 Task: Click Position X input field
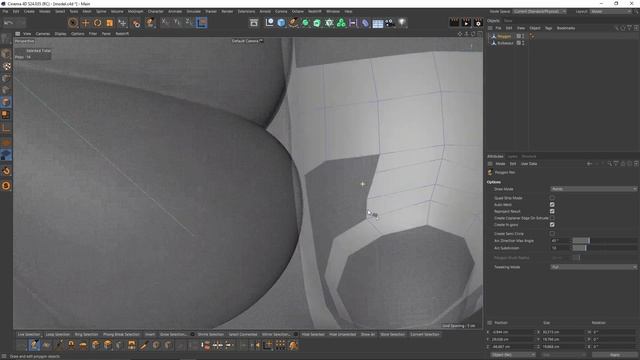pyautogui.click(x=513, y=332)
